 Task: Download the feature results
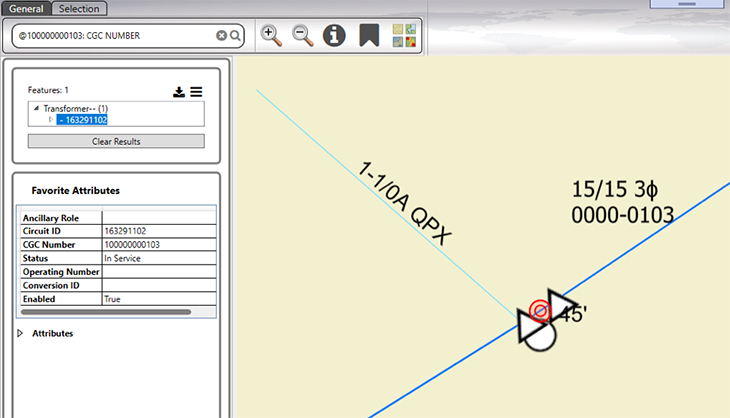point(179,92)
